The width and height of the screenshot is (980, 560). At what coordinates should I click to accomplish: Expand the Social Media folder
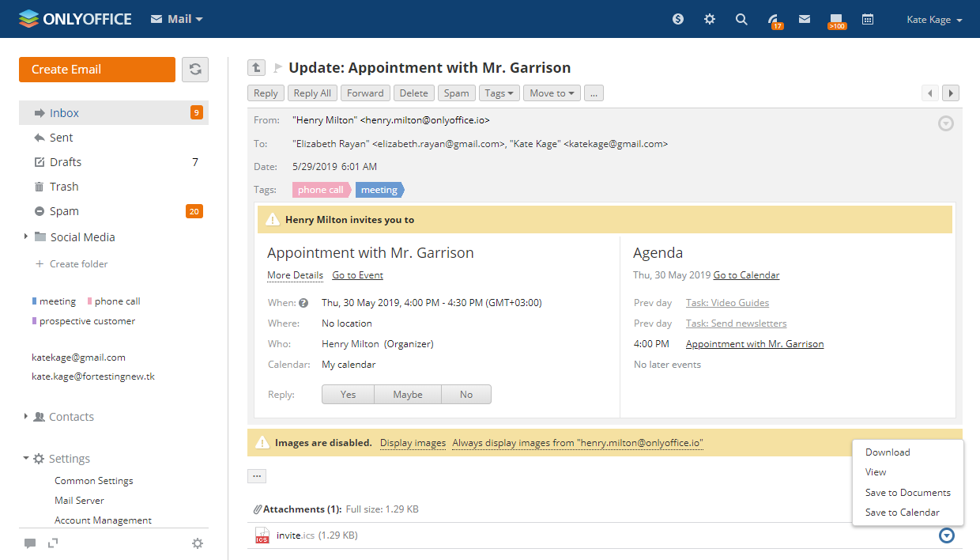(26, 236)
